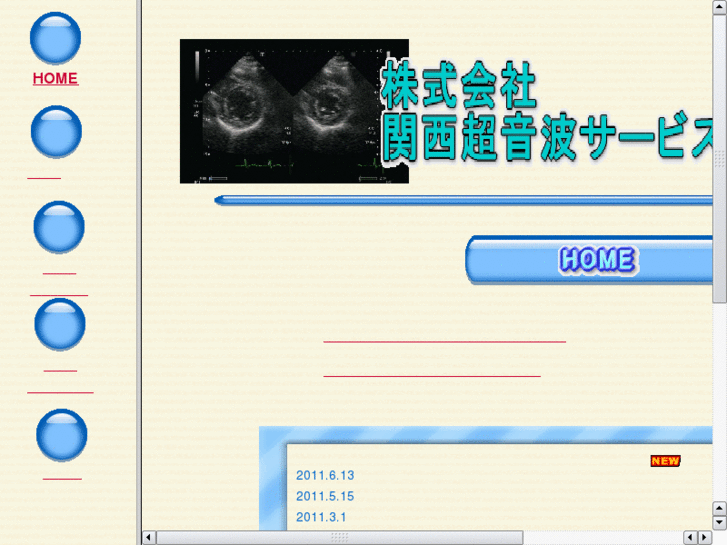
Task: Click the 株式会社 関西超音波サービス company title
Action: pos(547,112)
